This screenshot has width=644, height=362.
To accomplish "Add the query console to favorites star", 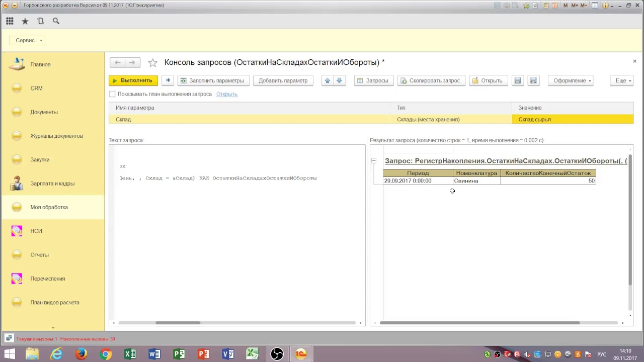I will pos(152,63).
